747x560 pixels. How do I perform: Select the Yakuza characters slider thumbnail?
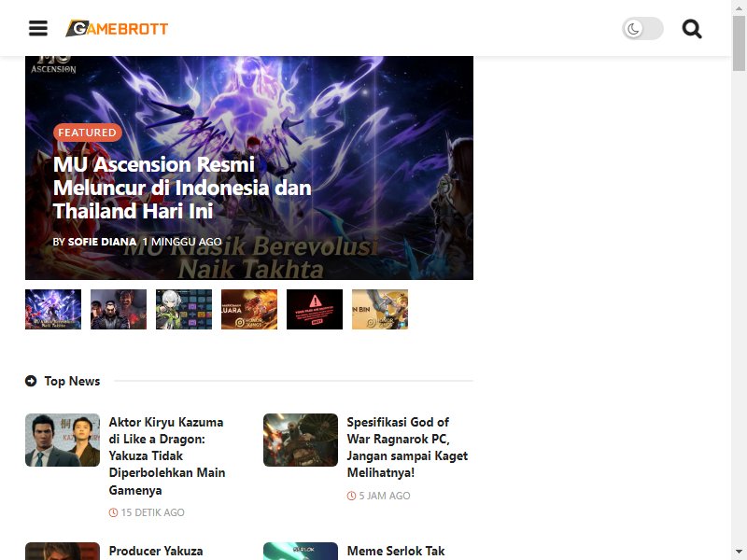119,309
